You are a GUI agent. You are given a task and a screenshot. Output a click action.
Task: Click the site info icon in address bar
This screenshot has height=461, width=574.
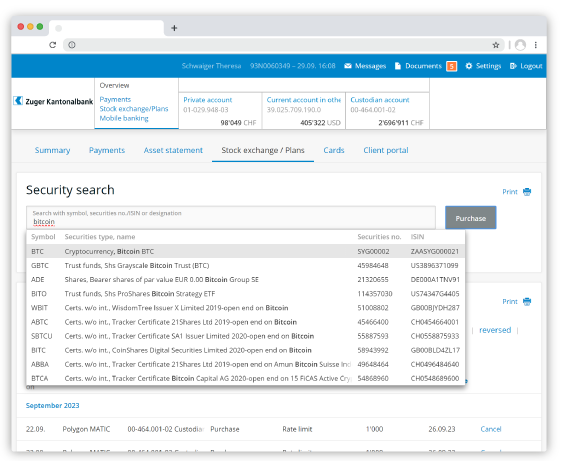(x=72, y=45)
